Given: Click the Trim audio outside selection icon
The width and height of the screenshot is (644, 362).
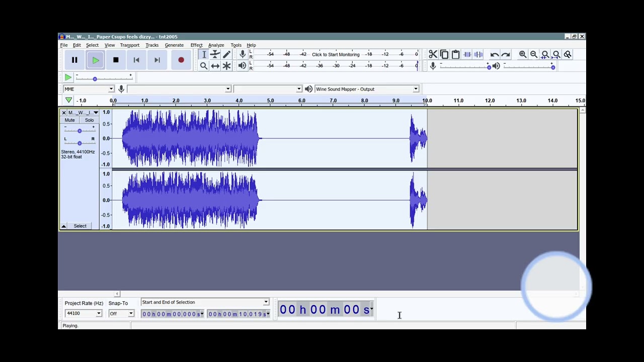Looking at the screenshot, I should pos(467,54).
